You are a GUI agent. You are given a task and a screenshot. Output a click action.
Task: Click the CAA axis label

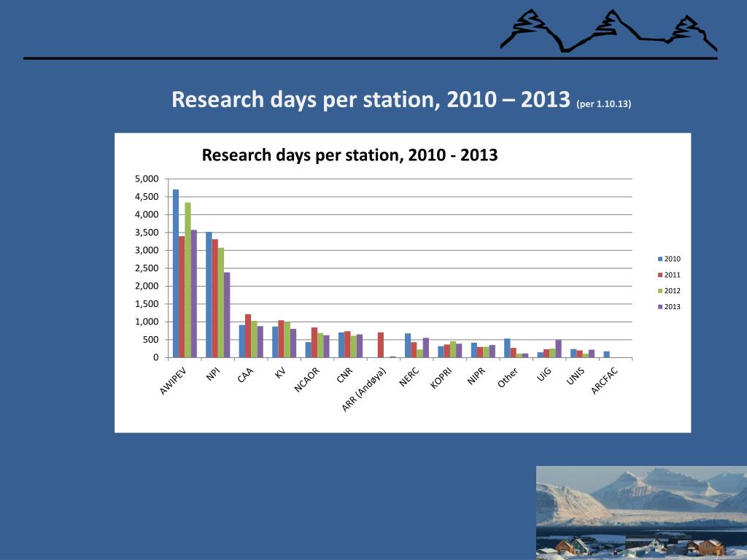[x=245, y=375]
